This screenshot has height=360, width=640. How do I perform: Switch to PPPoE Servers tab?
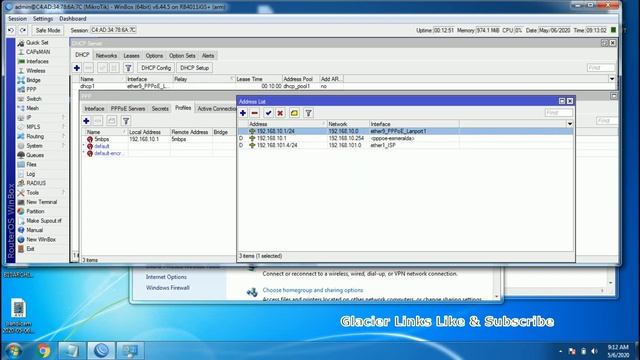128,109
